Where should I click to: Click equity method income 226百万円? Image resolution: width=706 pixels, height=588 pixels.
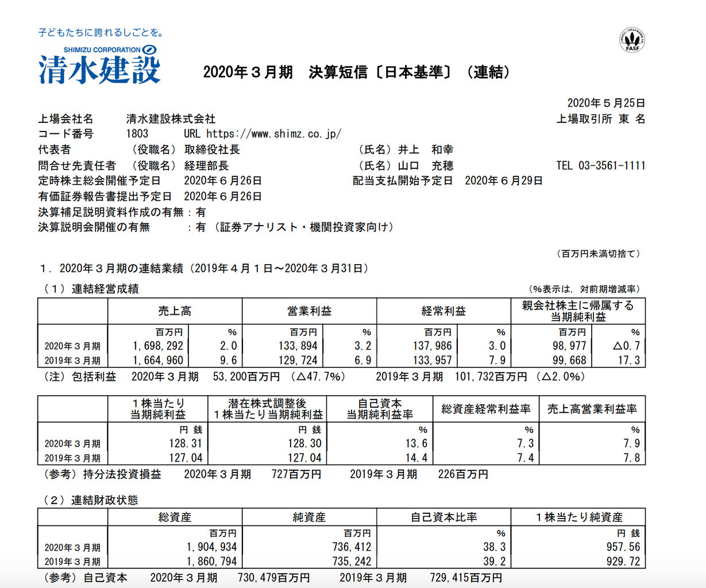[463, 474]
